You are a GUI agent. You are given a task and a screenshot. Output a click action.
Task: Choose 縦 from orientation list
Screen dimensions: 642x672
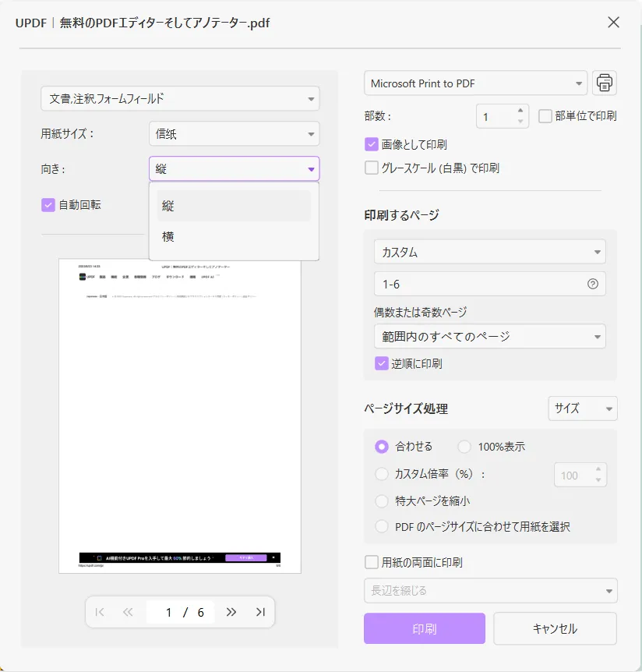[x=234, y=206]
